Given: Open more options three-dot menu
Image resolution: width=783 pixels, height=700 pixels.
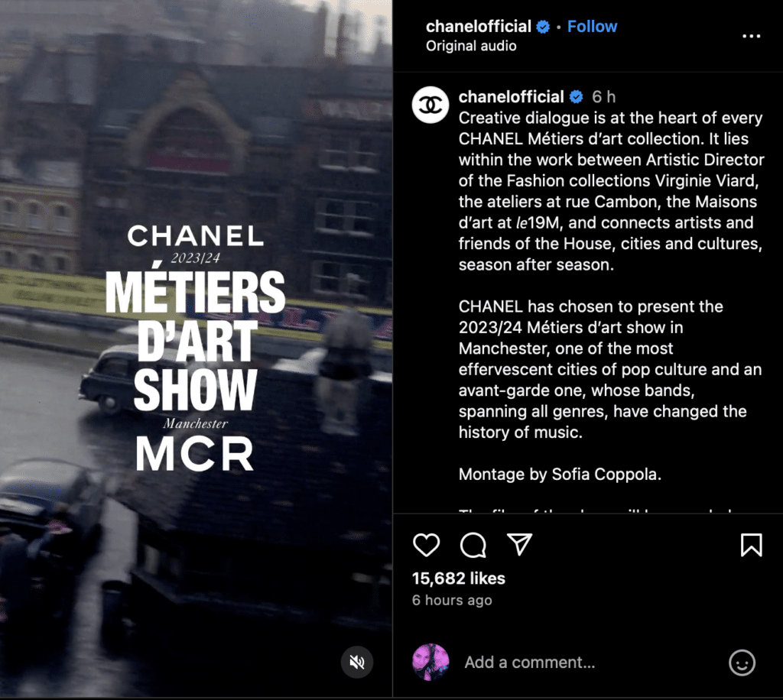Looking at the screenshot, I should click(x=751, y=36).
